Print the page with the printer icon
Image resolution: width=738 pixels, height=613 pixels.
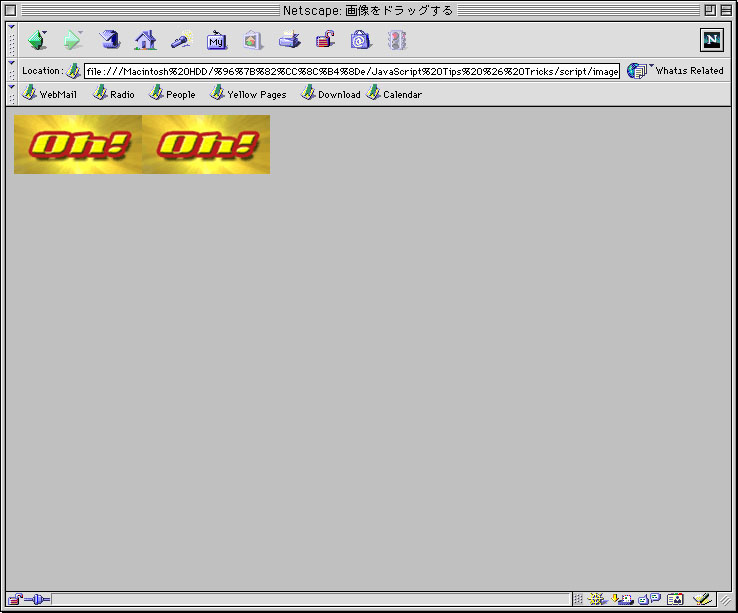(x=289, y=40)
